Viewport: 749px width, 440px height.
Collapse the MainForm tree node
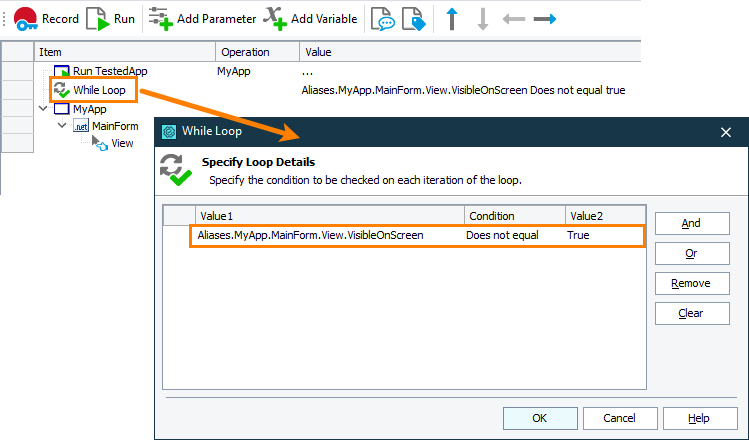[62, 126]
